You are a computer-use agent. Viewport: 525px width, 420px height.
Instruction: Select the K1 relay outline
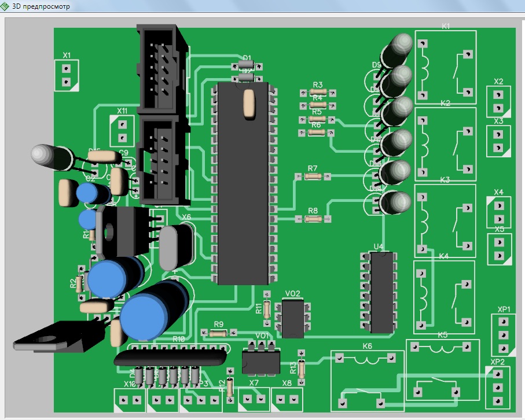click(445, 64)
